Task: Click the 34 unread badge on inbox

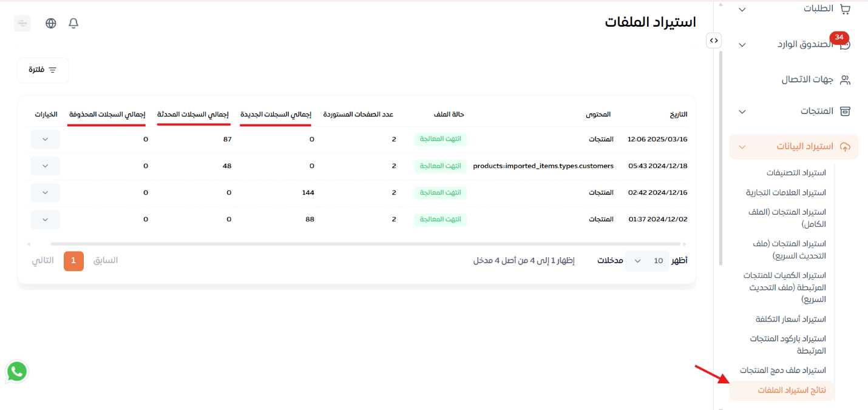Action: click(839, 38)
